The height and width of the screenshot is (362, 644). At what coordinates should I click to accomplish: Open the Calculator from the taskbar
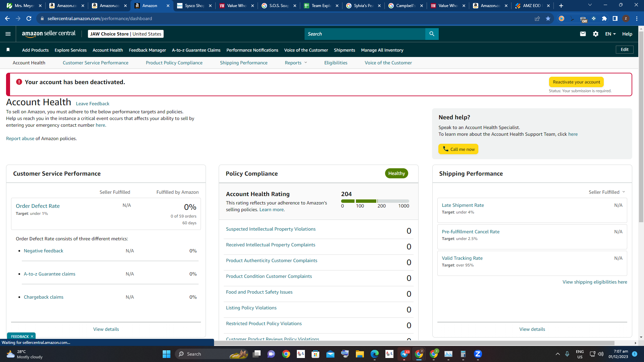click(x=463, y=354)
